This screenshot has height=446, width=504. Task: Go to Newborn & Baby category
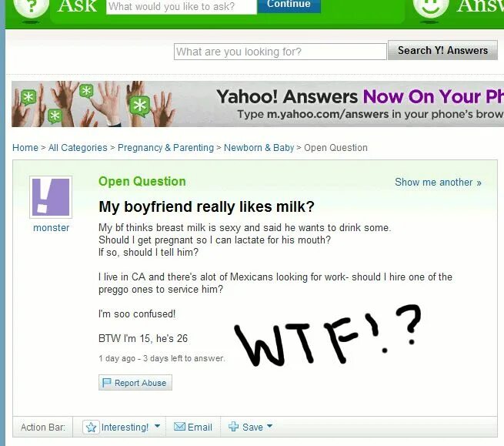coord(259,148)
